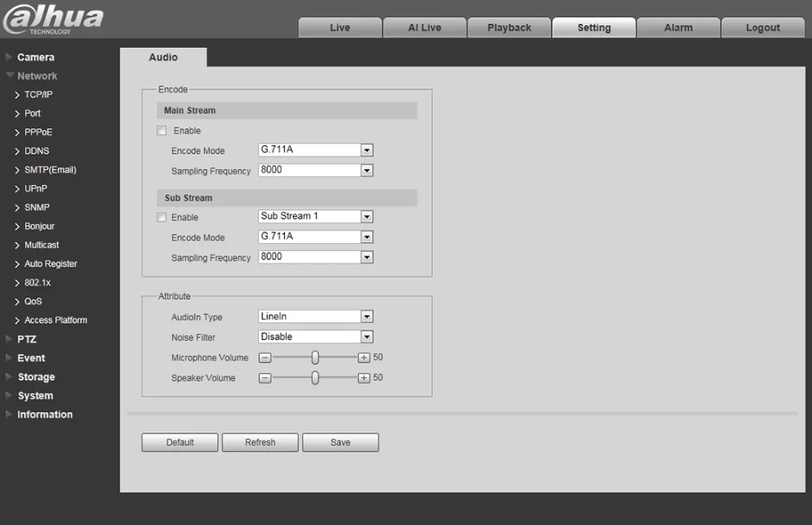The height and width of the screenshot is (525, 812).
Task: Select the Audio page tab
Action: click(163, 57)
